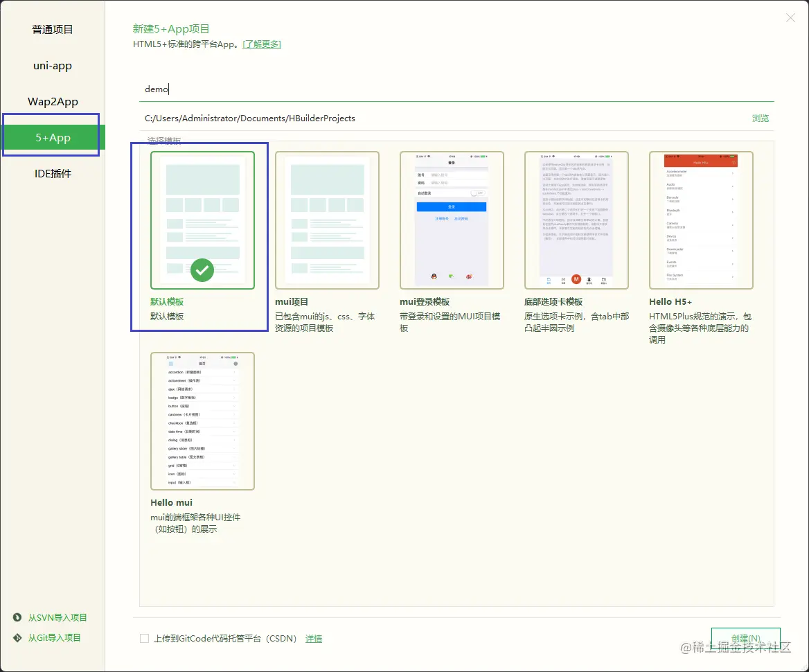The width and height of the screenshot is (809, 672).
Task: Open the IDE插件 project type
Action: 53,174
